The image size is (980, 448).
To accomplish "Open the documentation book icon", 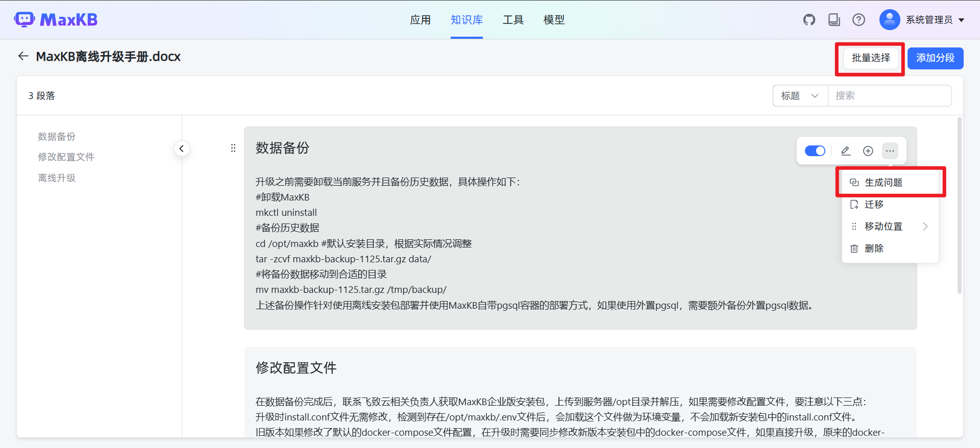I will pyautogui.click(x=834, y=20).
